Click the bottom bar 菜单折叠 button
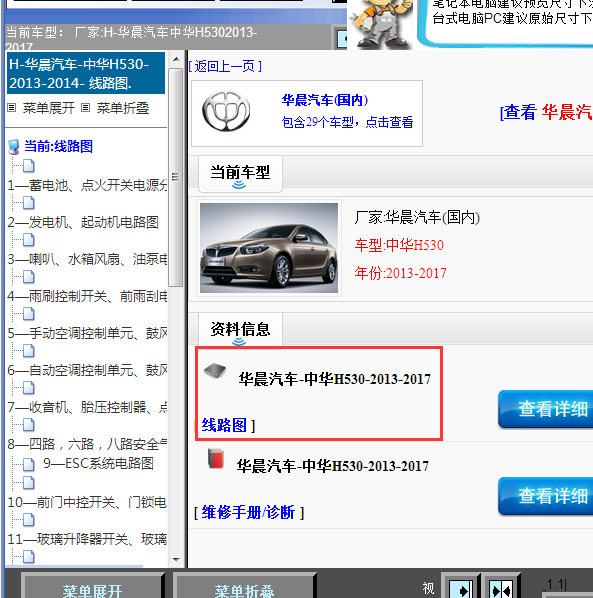Image resolution: width=593 pixels, height=598 pixels. pos(244,586)
